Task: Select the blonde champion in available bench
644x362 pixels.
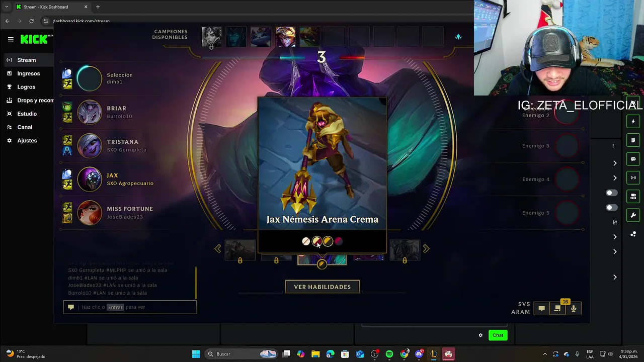Action: tap(285, 37)
